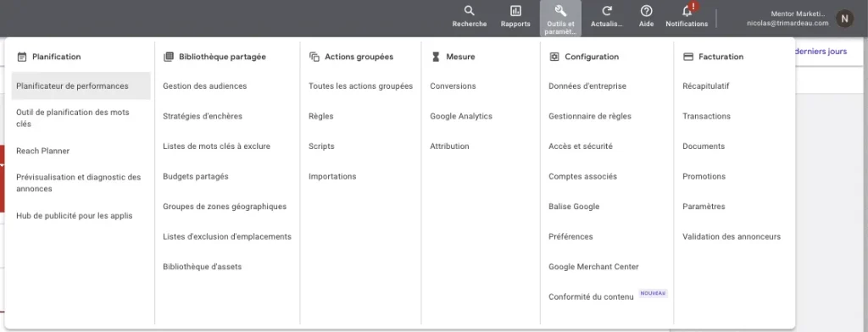Open Comptes associés

tap(583, 176)
